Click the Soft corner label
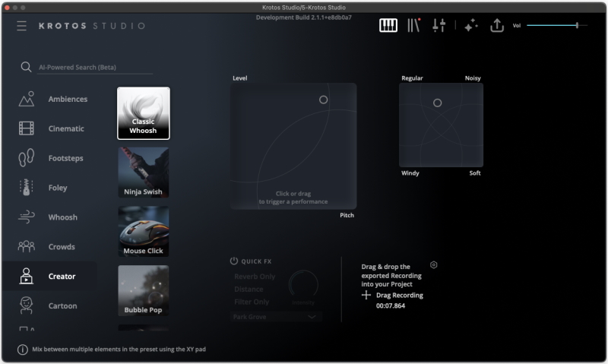Screen dimensions: 608x364 (475, 173)
